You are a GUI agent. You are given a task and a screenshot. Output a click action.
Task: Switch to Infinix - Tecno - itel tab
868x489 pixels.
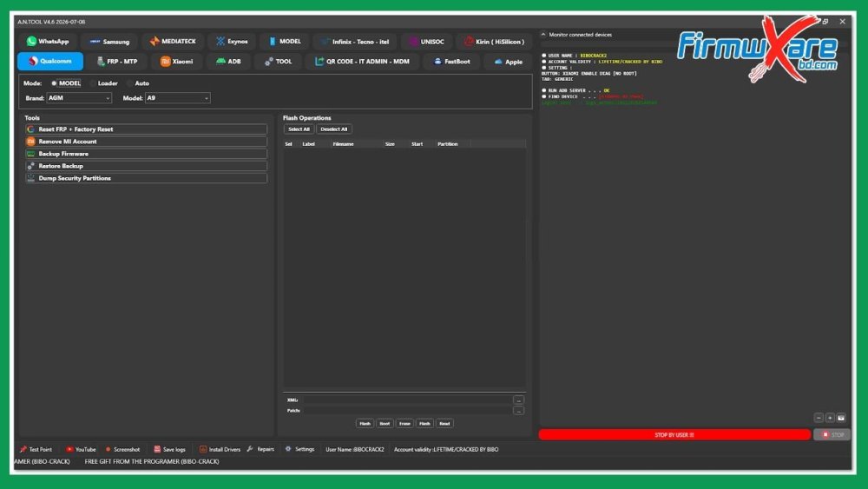tap(355, 42)
